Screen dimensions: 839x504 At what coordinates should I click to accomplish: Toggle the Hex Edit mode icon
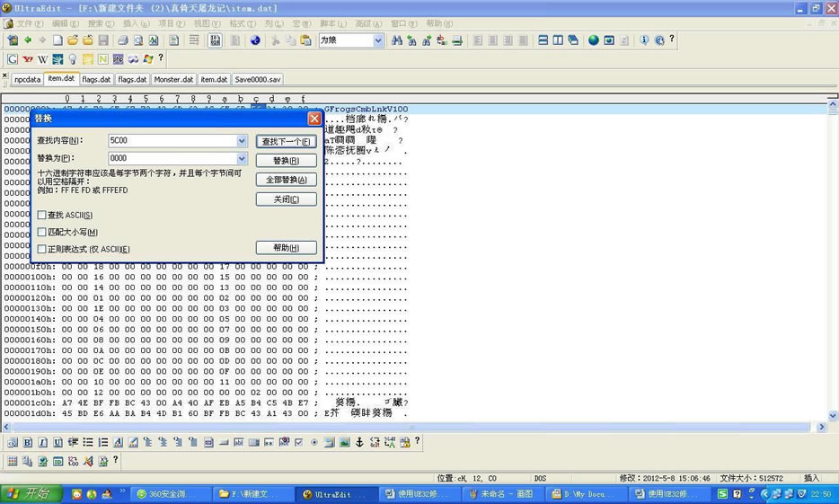point(215,40)
